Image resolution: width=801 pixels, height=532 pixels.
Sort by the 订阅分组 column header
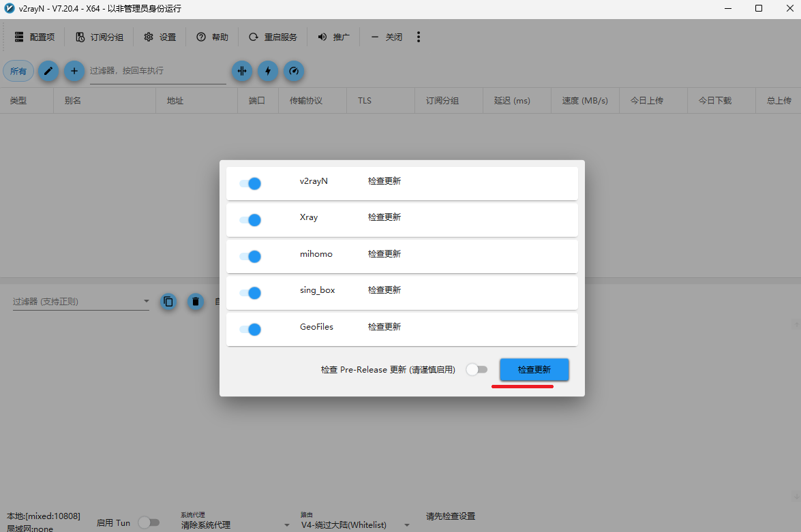click(x=449, y=101)
